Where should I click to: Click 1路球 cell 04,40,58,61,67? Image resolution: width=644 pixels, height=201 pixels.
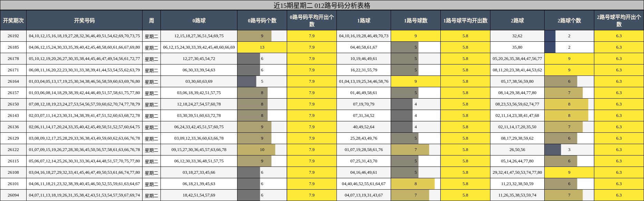363,47
